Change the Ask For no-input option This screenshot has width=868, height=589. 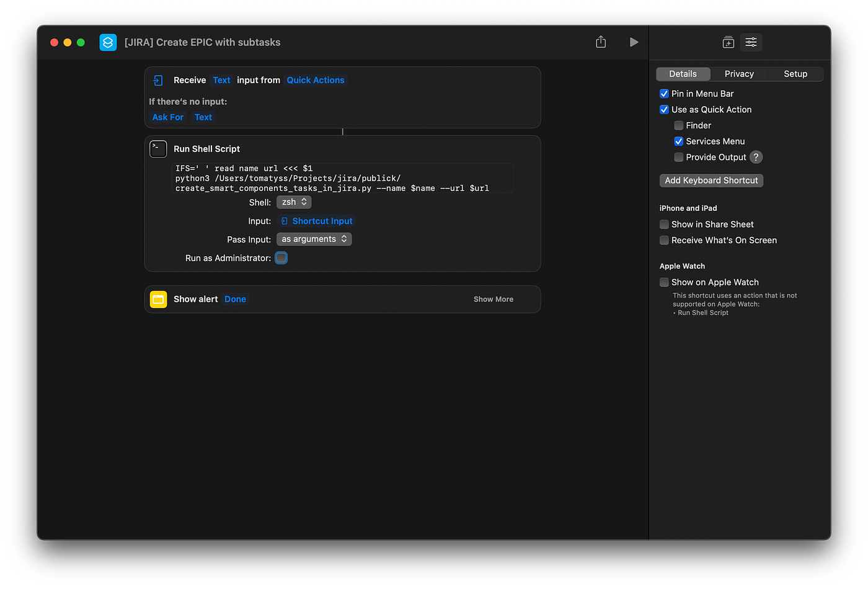point(168,117)
